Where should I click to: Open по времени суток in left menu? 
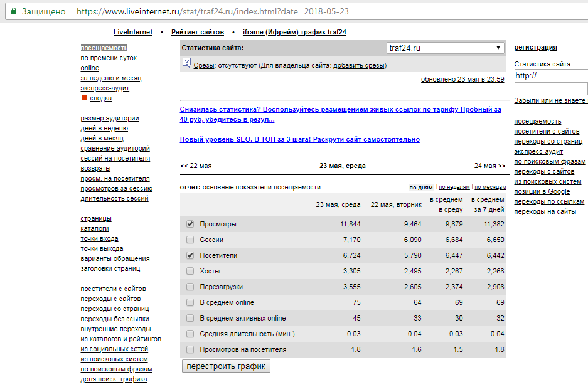109,58
